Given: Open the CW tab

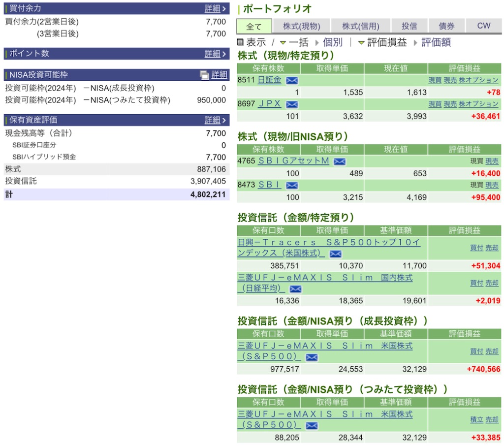Looking at the screenshot, I should pos(484,26).
